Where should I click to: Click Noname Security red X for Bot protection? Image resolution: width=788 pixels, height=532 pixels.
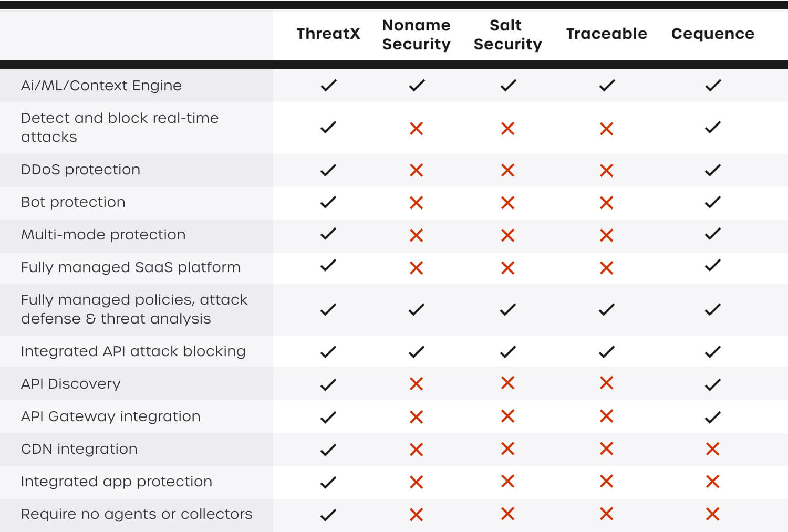click(x=417, y=203)
